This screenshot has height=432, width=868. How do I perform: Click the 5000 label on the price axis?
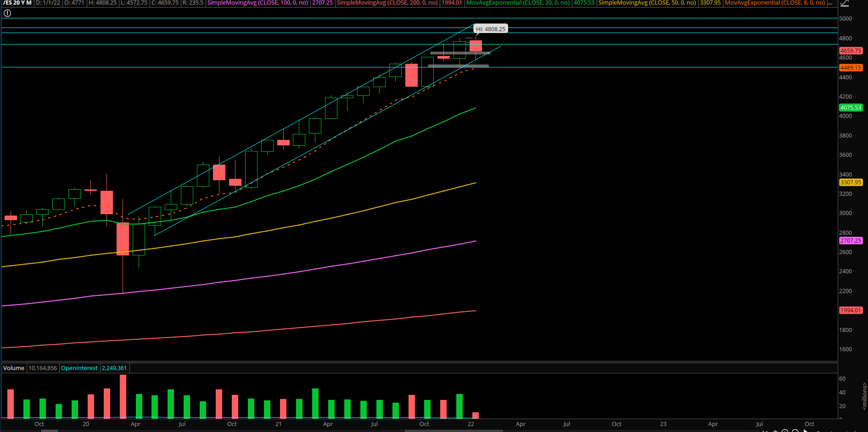[846, 19]
